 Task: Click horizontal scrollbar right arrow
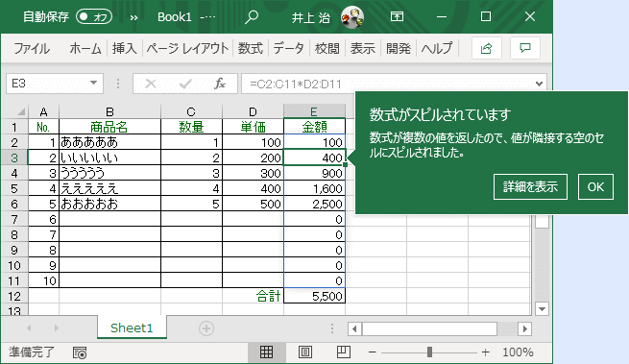tap(524, 329)
